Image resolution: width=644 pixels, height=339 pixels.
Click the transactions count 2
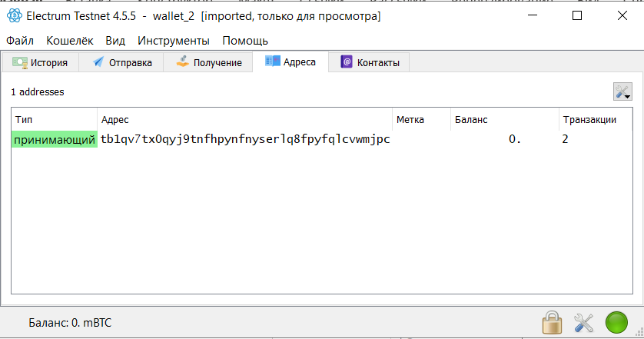(x=565, y=139)
